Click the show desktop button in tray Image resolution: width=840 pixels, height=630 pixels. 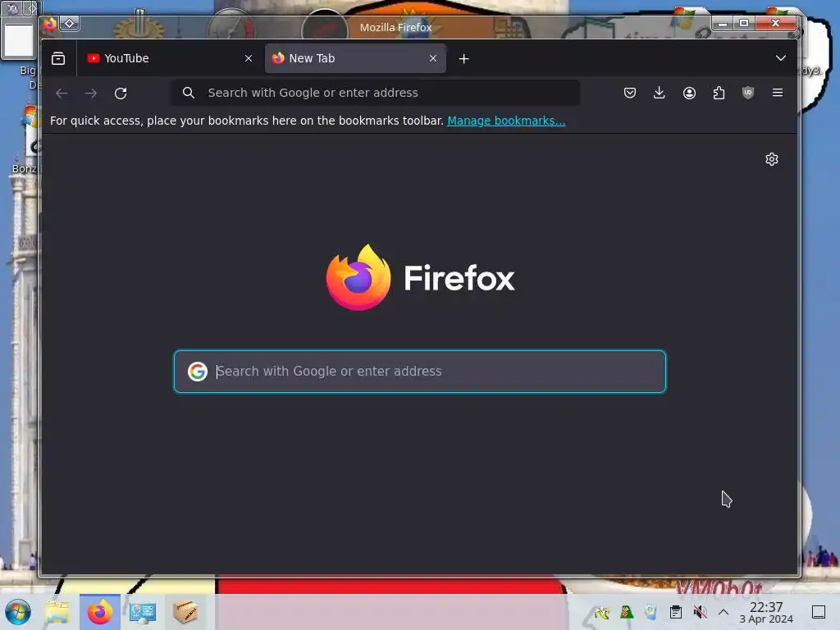coord(818,612)
